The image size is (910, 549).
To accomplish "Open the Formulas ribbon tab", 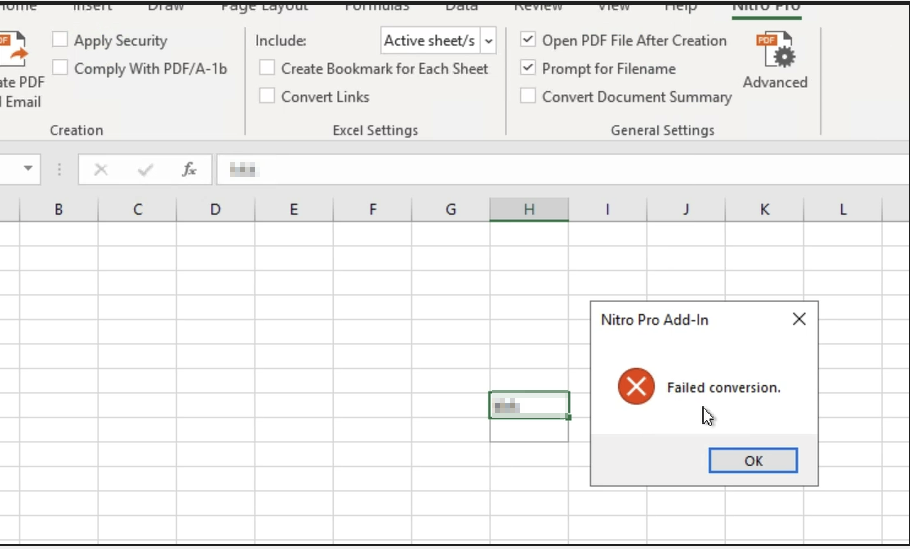I will [377, 7].
